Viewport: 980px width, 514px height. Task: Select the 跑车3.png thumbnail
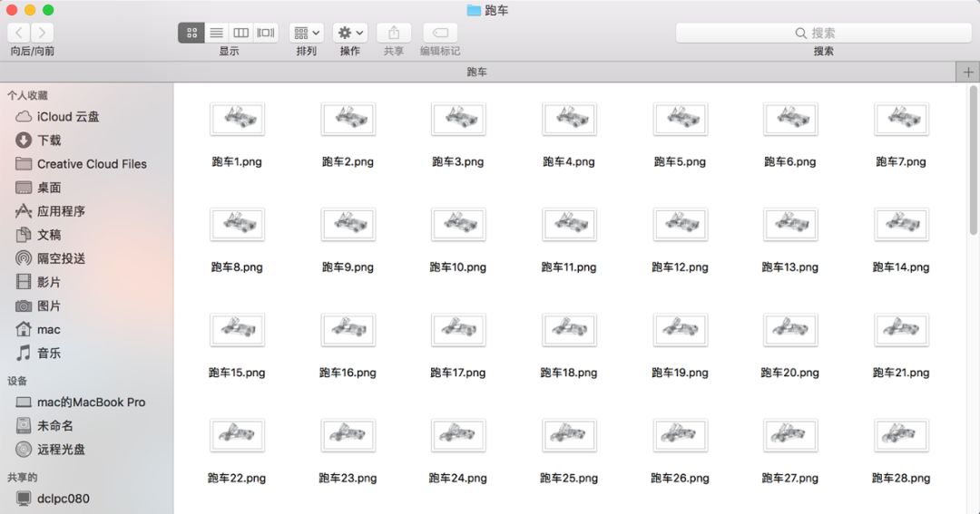pos(458,119)
